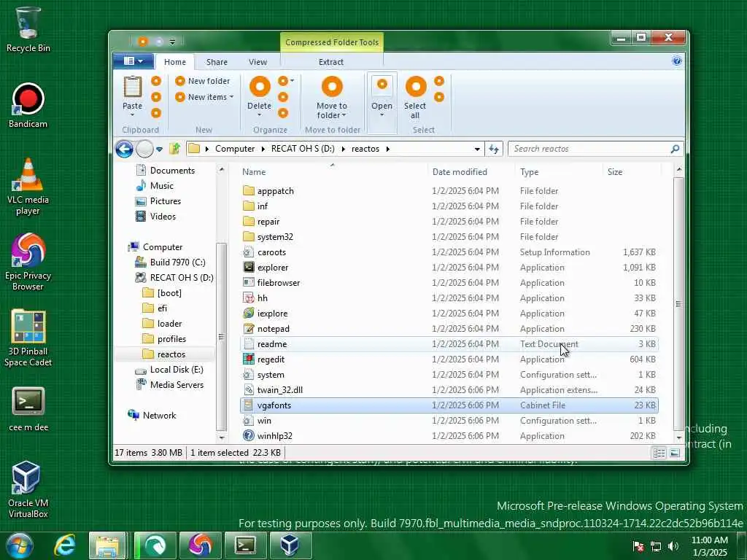Switch to Details view in the status bar
The width and height of the screenshot is (747, 560).
click(x=659, y=453)
